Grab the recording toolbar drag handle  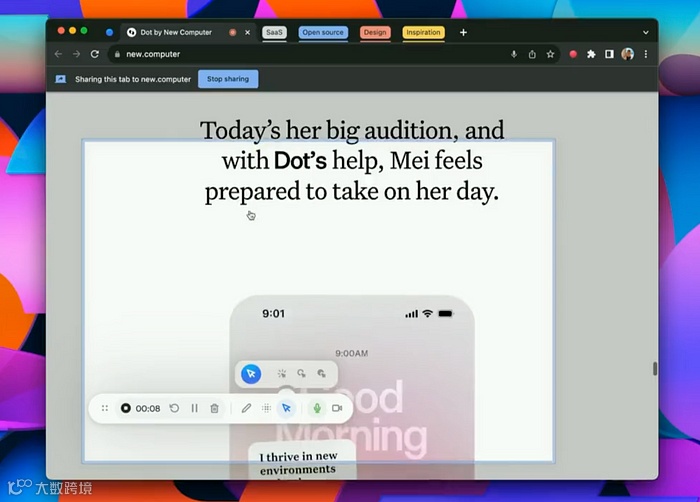point(105,408)
